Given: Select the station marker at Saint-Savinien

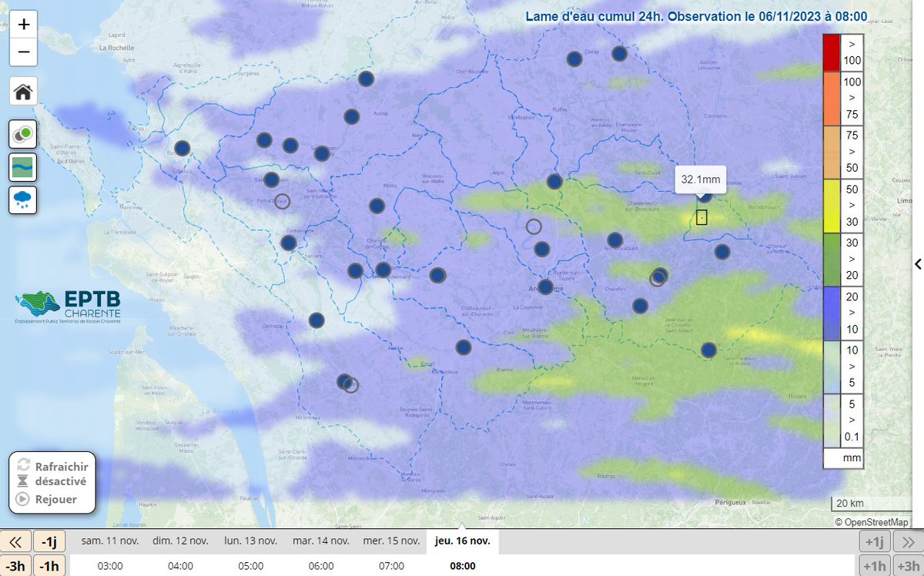Looking at the screenshot, I should (271, 179).
